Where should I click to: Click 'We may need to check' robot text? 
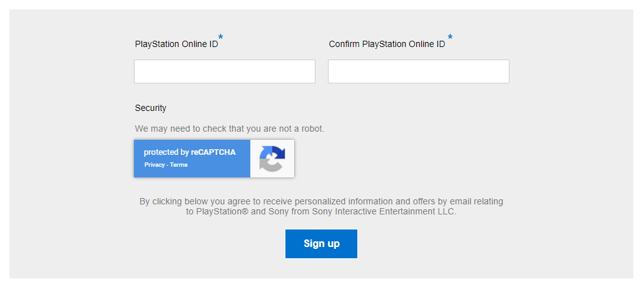[x=230, y=129]
